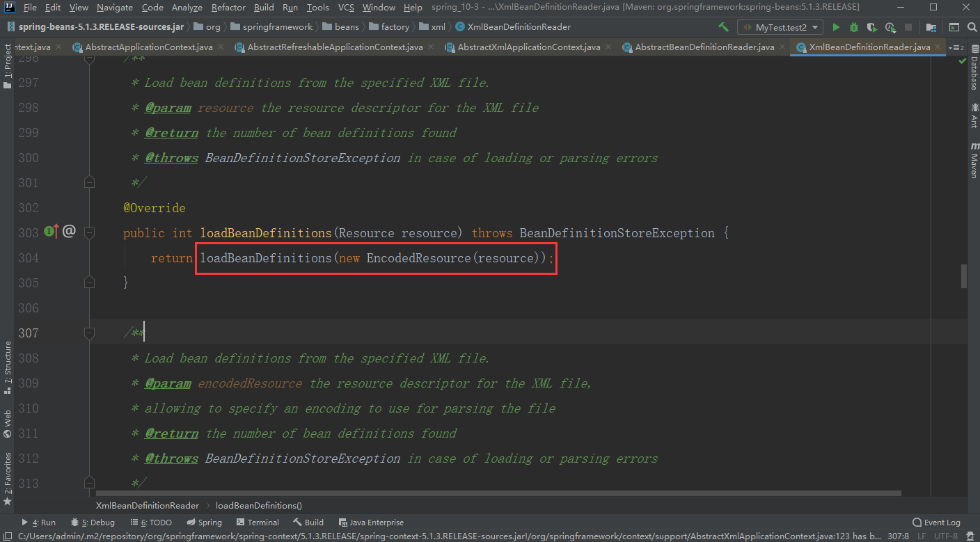
Task: Click the @ gutter marker on line 303
Action: [x=69, y=232]
